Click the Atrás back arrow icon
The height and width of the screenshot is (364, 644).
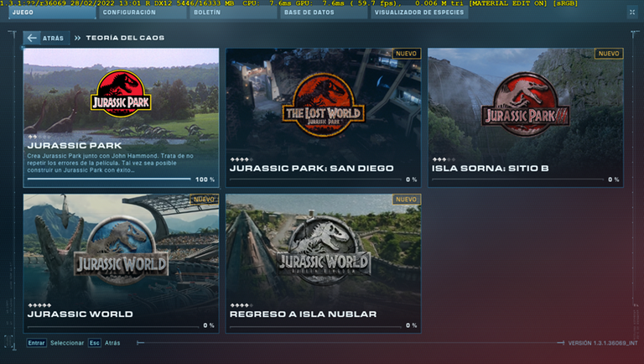32,38
